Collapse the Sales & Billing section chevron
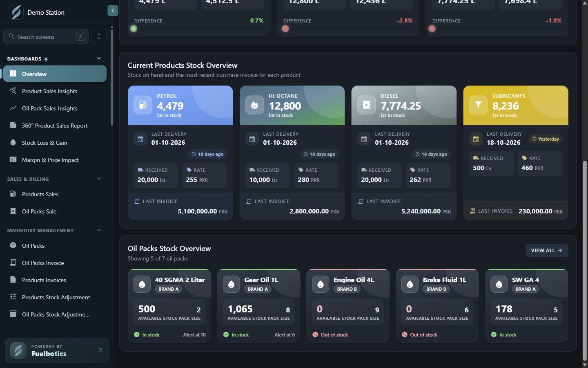 [x=99, y=179]
